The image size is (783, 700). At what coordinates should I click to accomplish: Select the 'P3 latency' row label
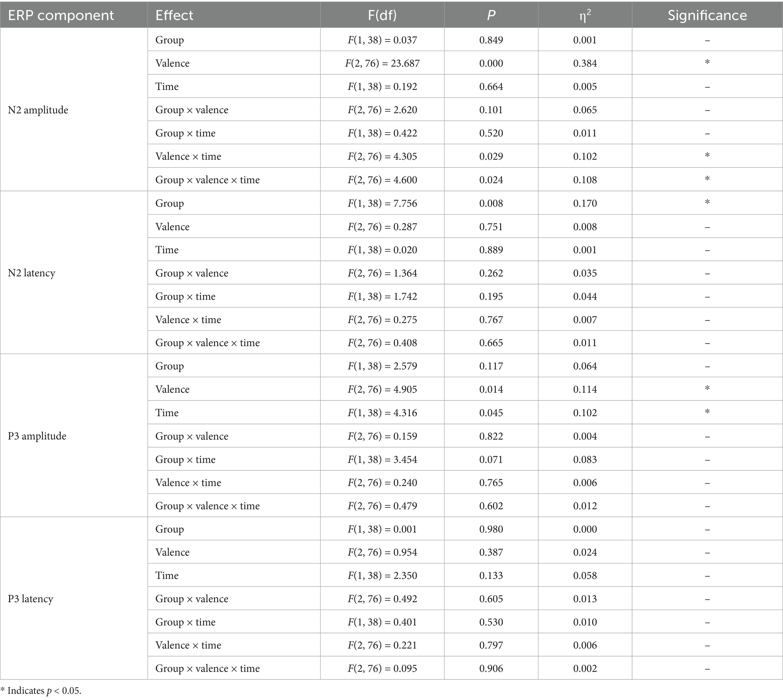[30, 599]
